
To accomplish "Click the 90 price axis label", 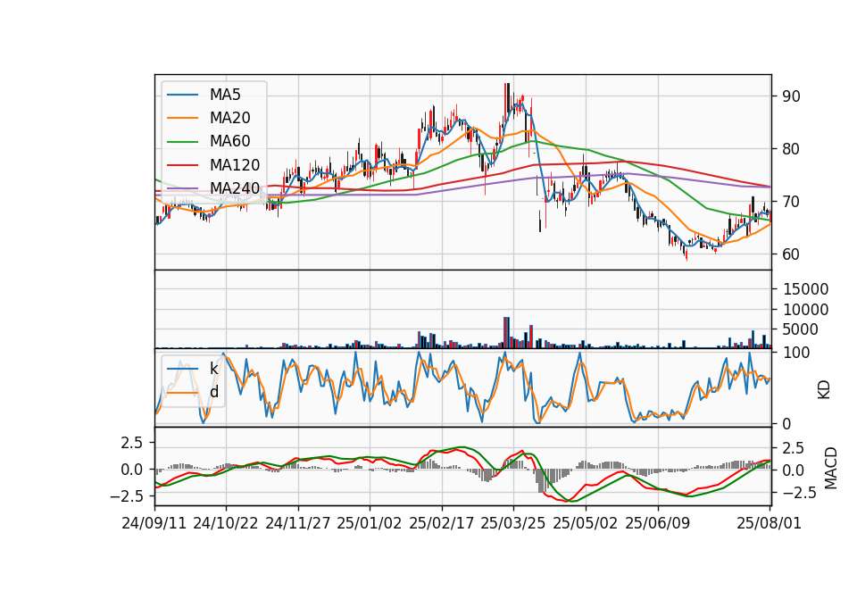I will pos(792,96).
